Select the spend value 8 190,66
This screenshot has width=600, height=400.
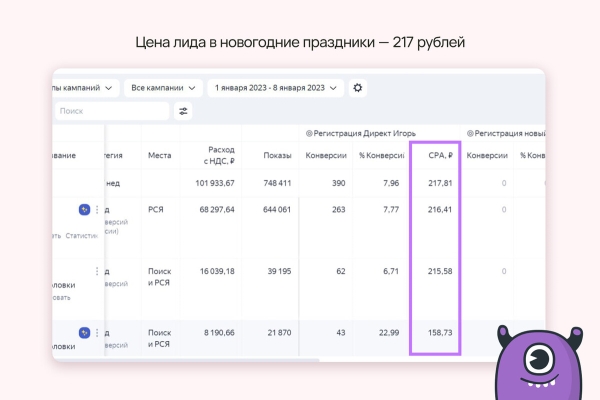point(219,333)
